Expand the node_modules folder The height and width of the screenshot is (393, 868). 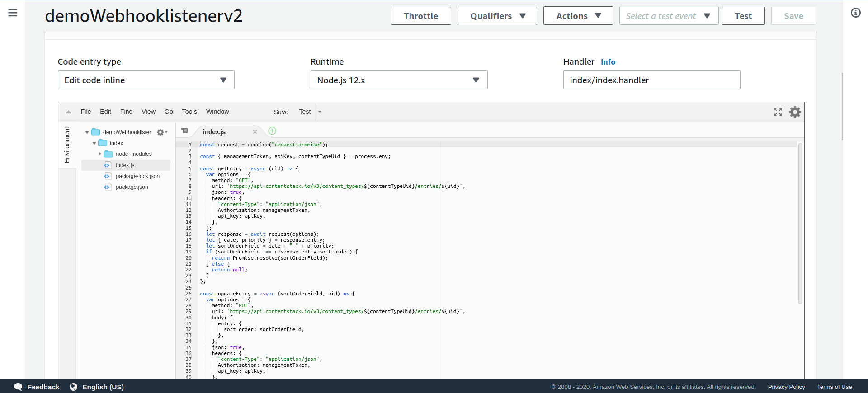[100, 154]
